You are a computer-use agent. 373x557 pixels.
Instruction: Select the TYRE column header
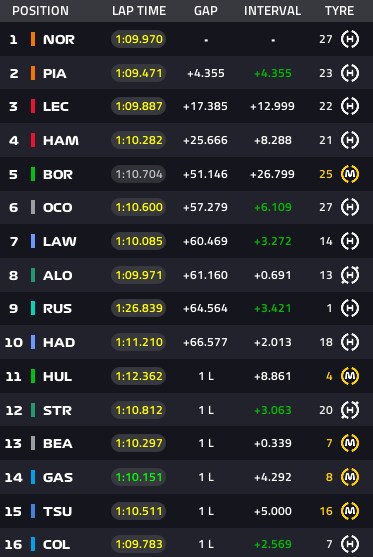coord(339,11)
